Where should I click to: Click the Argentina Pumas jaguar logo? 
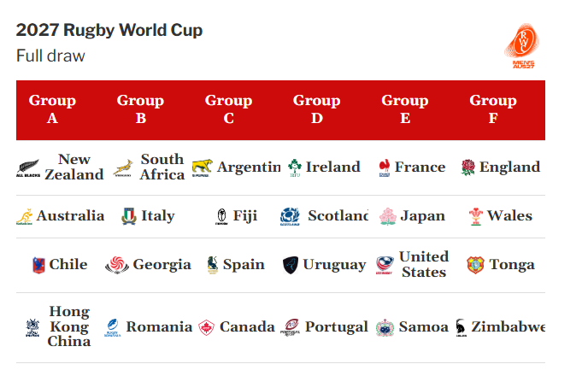pos(202,167)
